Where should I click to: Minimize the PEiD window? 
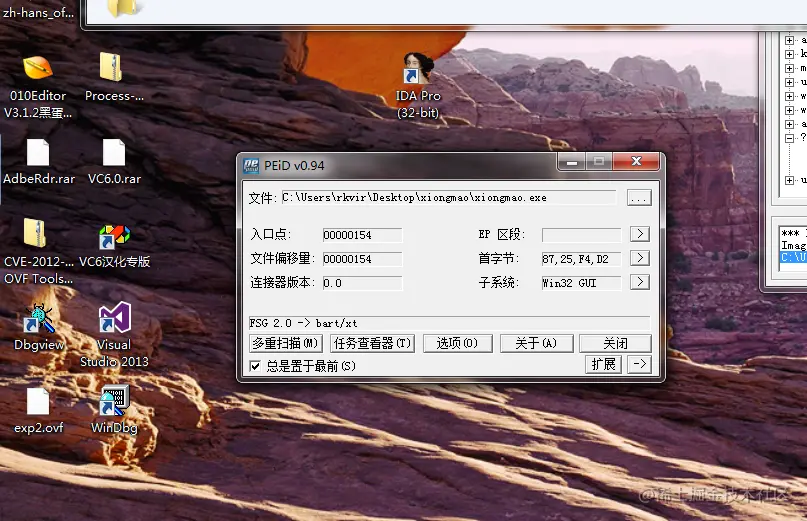click(x=572, y=162)
